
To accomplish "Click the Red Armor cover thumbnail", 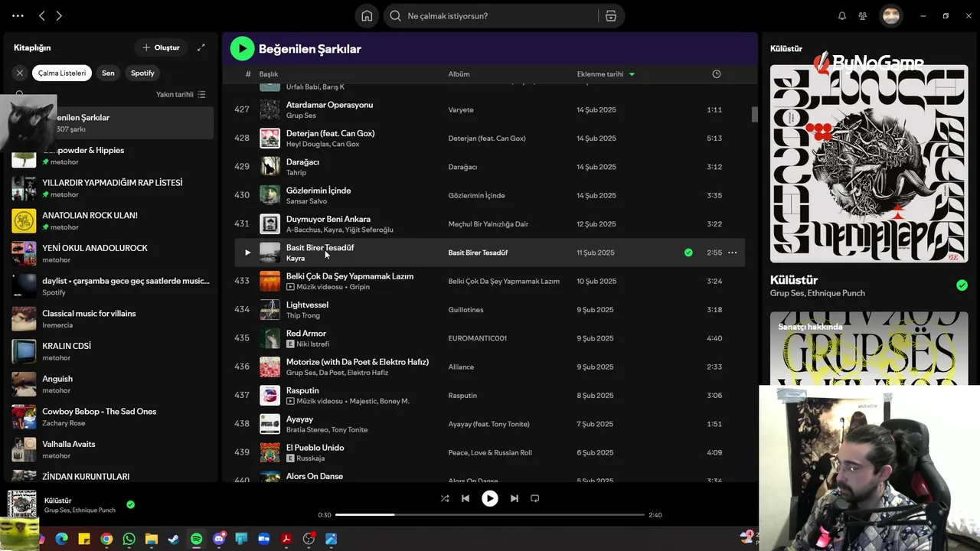I will click(269, 338).
